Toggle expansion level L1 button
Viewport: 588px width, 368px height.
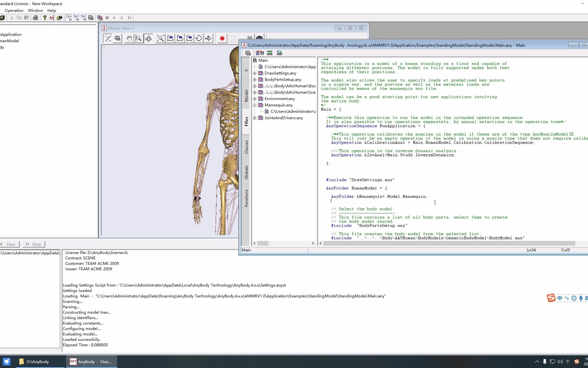tap(69, 18)
